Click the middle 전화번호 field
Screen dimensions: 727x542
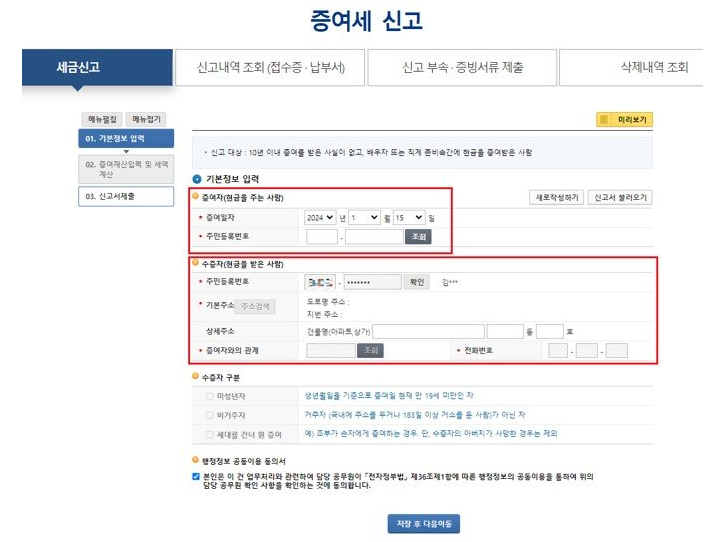click(587, 351)
